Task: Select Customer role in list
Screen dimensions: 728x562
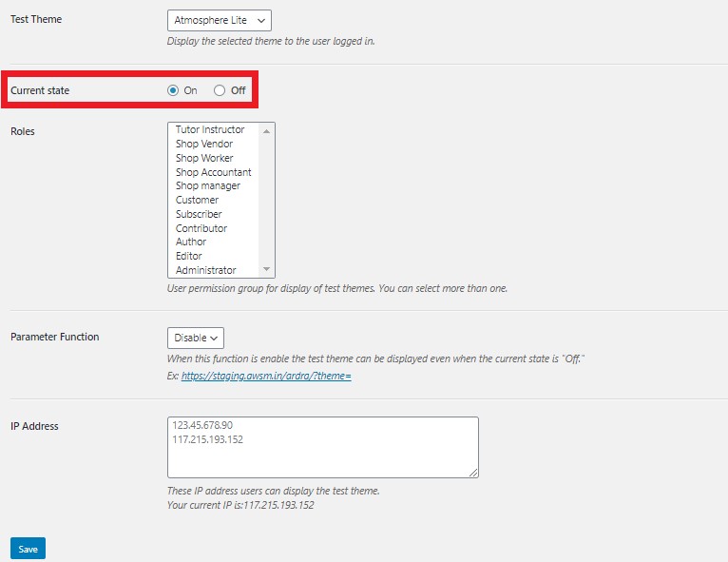Action: pyautogui.click(x=197, y=200)
